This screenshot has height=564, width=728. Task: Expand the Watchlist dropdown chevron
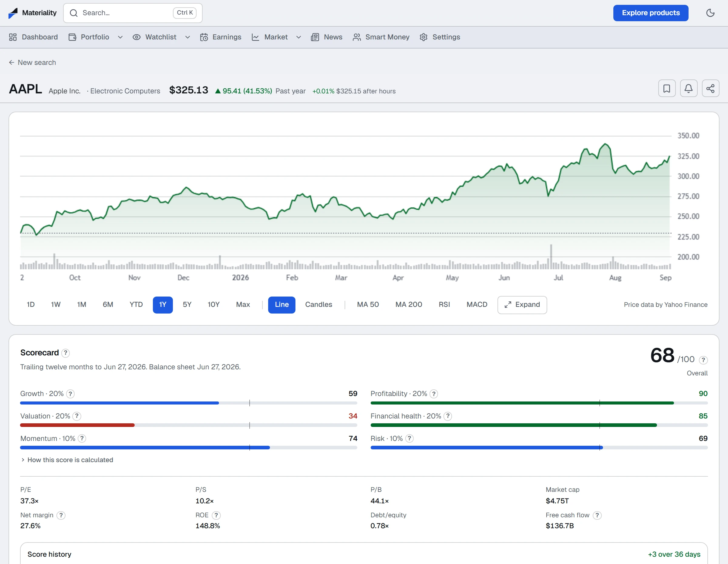(188, 37)
